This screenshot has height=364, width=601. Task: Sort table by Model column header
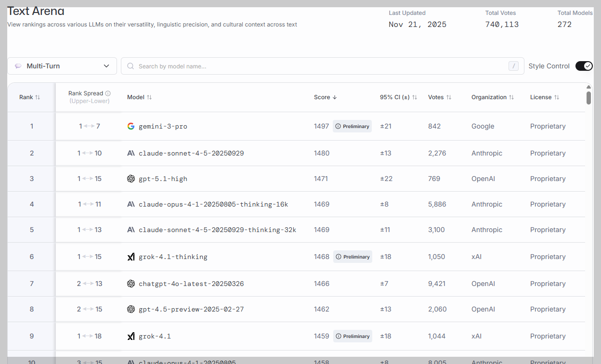140,97
